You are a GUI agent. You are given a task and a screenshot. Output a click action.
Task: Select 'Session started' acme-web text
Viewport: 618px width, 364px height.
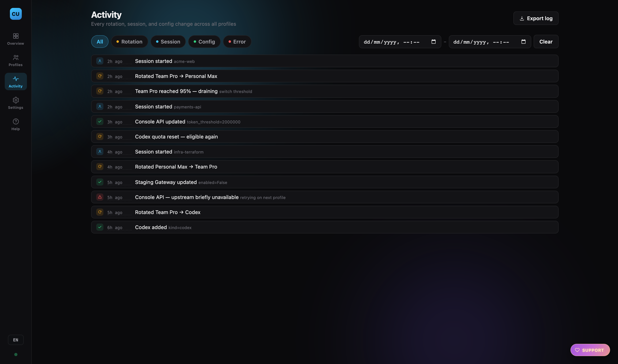154,61
